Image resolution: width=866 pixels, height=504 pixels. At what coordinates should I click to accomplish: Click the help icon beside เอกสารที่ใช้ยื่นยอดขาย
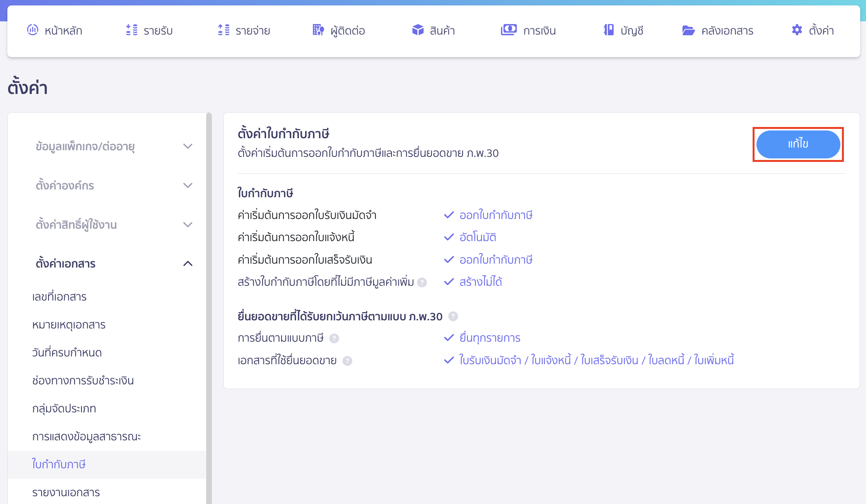coord(348,361)
